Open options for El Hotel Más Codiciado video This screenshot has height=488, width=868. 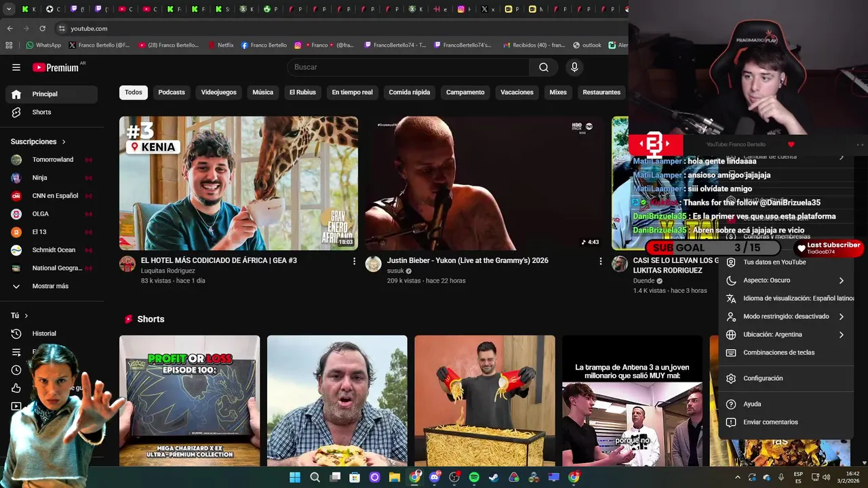(354, 261)
